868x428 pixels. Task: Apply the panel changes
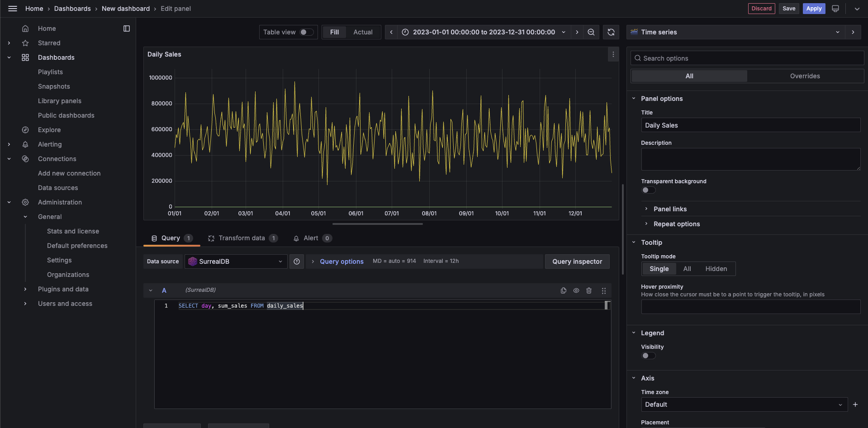[814, 8]
